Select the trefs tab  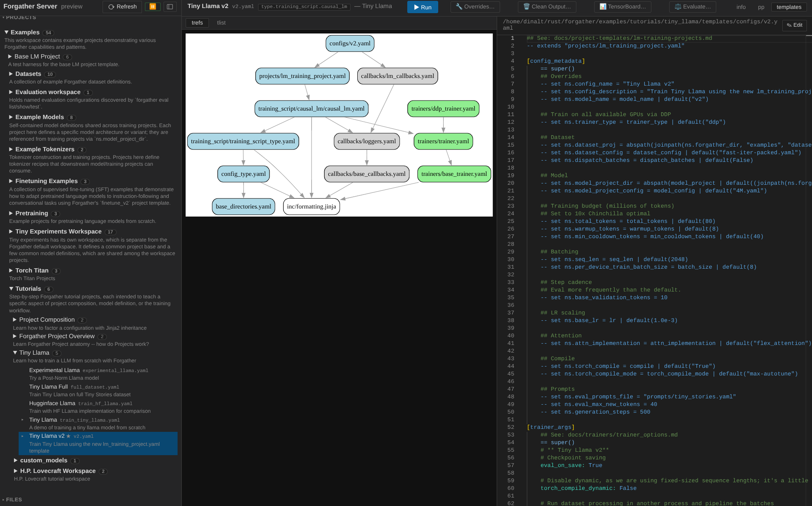[197, 23]
